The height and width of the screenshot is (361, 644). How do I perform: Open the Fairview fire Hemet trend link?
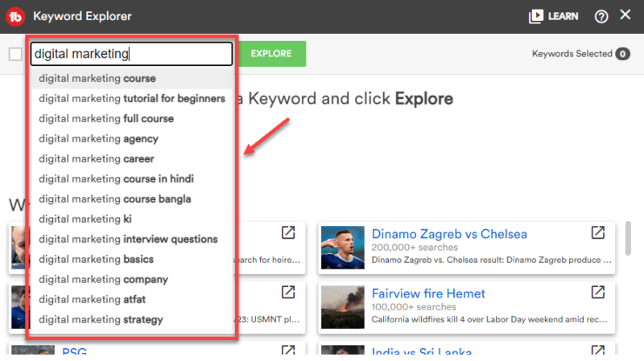[428, 293]
